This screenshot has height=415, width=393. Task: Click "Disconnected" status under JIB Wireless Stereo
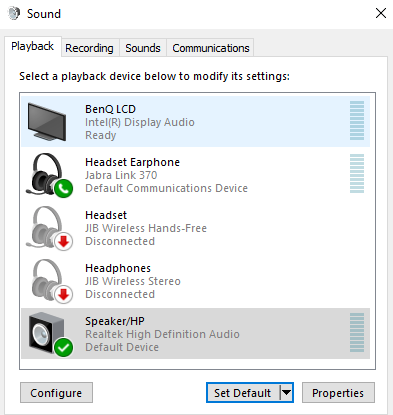(x=120, y=294)
